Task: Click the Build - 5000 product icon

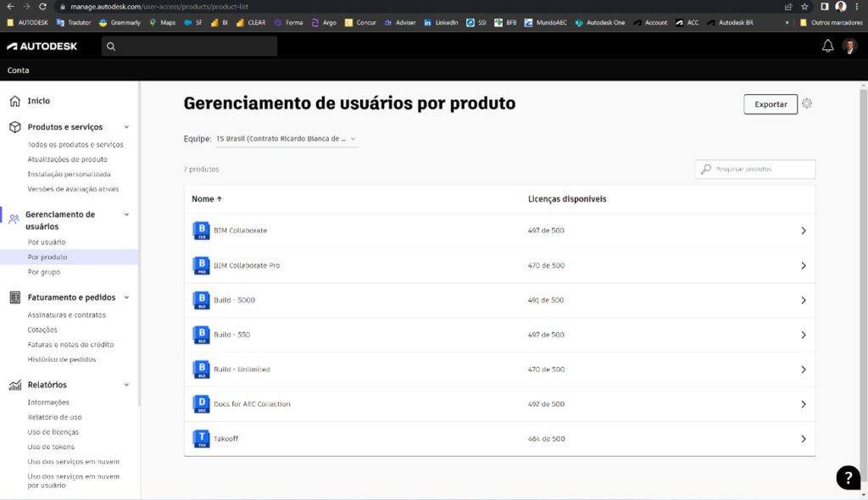Action: click(201, 300)
